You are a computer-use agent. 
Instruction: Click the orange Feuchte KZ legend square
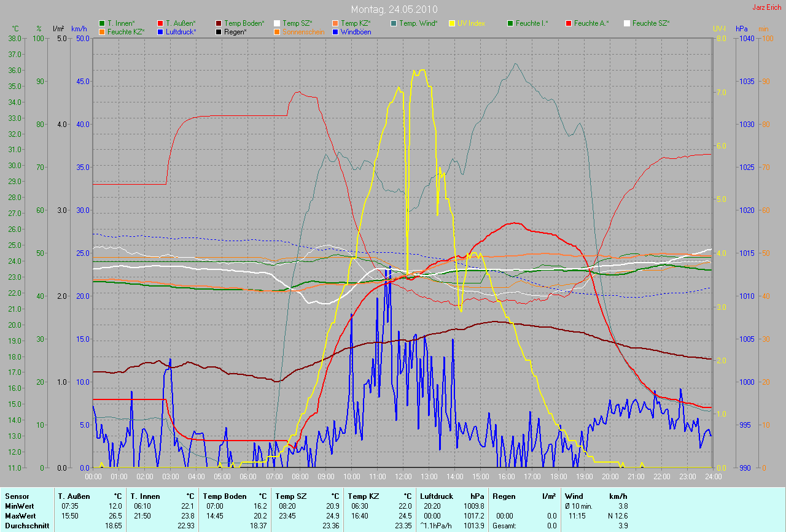pyautogui.click(x=102, y=32)
